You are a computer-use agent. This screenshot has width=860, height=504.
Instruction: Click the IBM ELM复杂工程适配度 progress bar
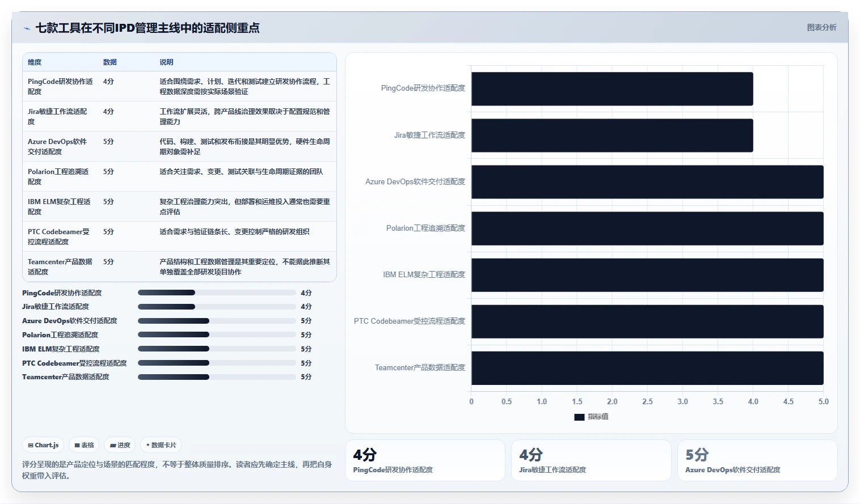[x=217, y=349]
